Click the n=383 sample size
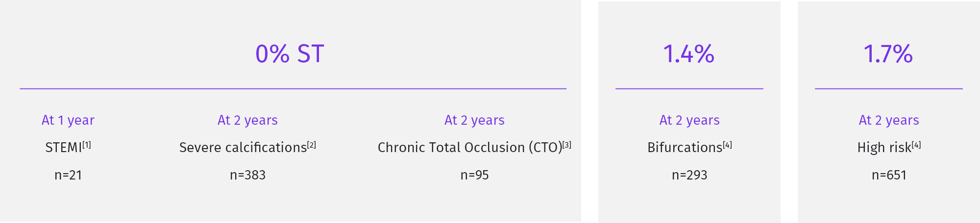Image resolution: width=980 pixels, height=223 pixels. point(248,175)
